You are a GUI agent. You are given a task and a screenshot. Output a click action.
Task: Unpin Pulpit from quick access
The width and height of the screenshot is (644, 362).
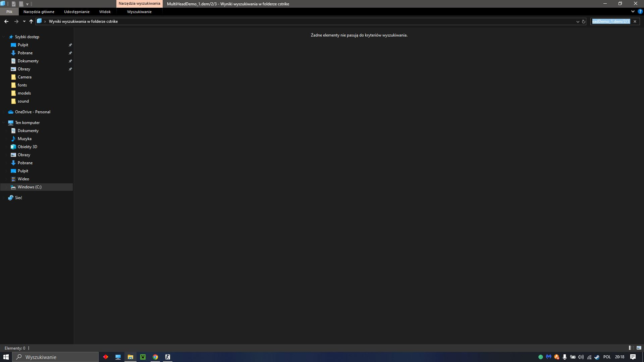[x=70, y=45]
